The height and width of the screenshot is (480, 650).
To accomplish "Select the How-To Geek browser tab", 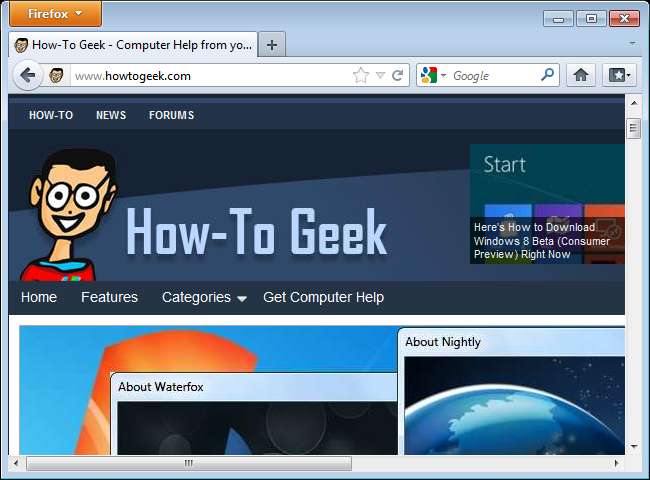I will click(133, 45).
